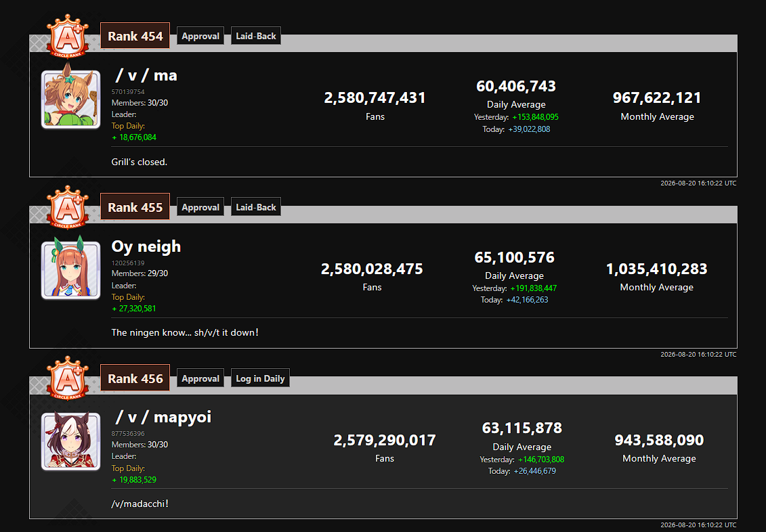Open the circle name / v / ma
Image resolution: width=766 pixels, height=532 pixels.
pyautogui.click(x=146, y=76)
